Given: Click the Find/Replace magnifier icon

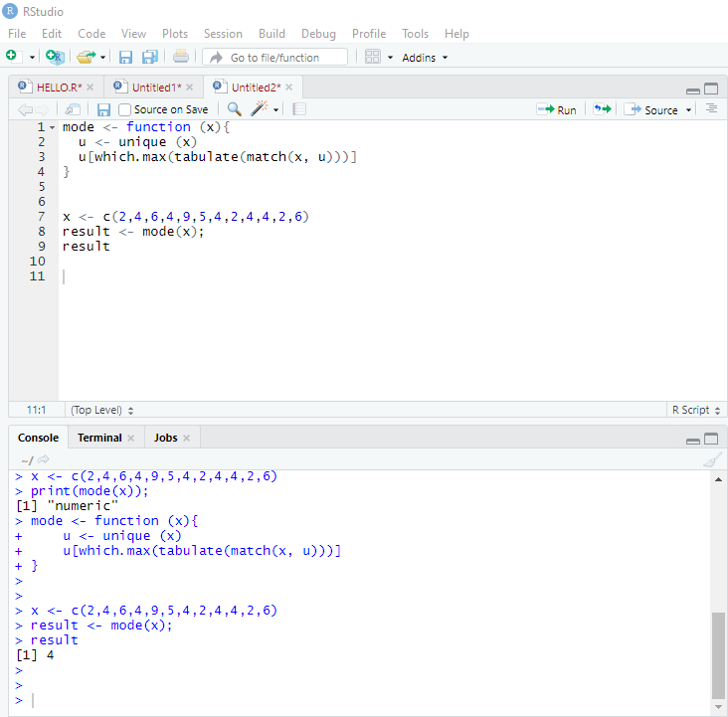Looking at the screenshot, I should point(234,109).
